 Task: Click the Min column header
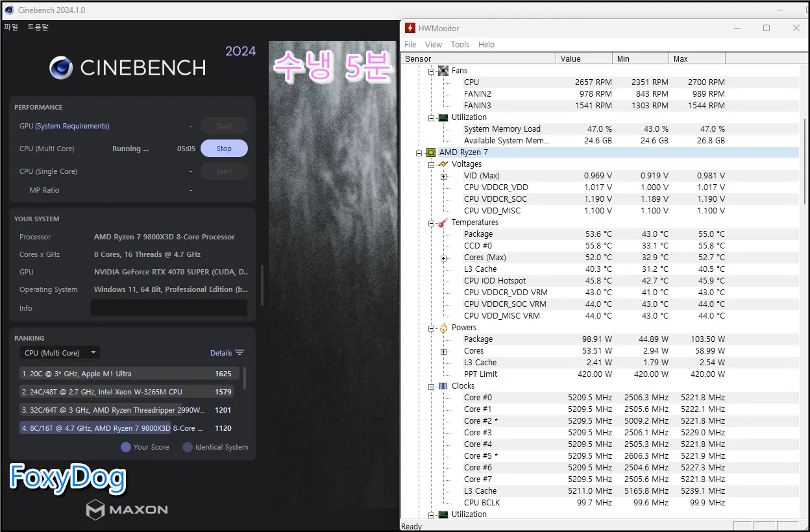click(641, 58)
